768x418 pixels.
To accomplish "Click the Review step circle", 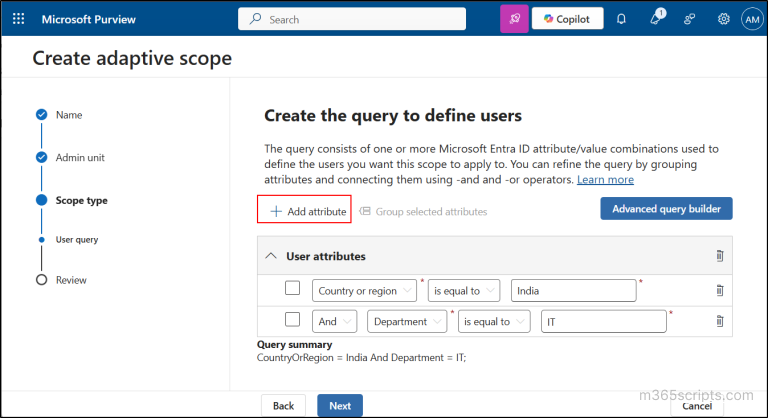I will [x=42, y=280].
